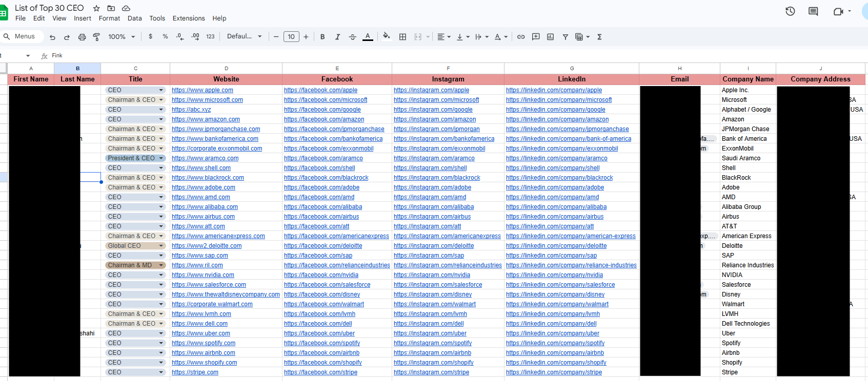Open the text color picker

(x=368, y=37)
